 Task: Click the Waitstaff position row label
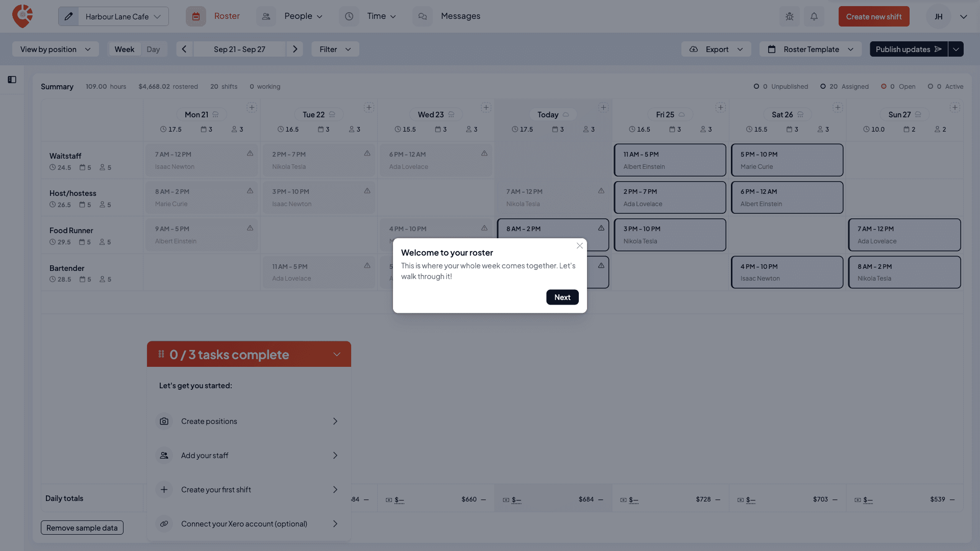pos(65,156)
